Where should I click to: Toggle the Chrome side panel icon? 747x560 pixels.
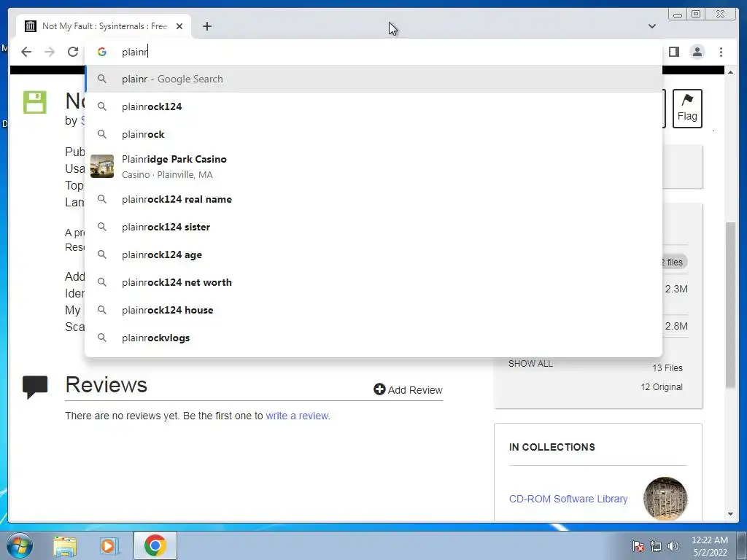coord(673,52)
